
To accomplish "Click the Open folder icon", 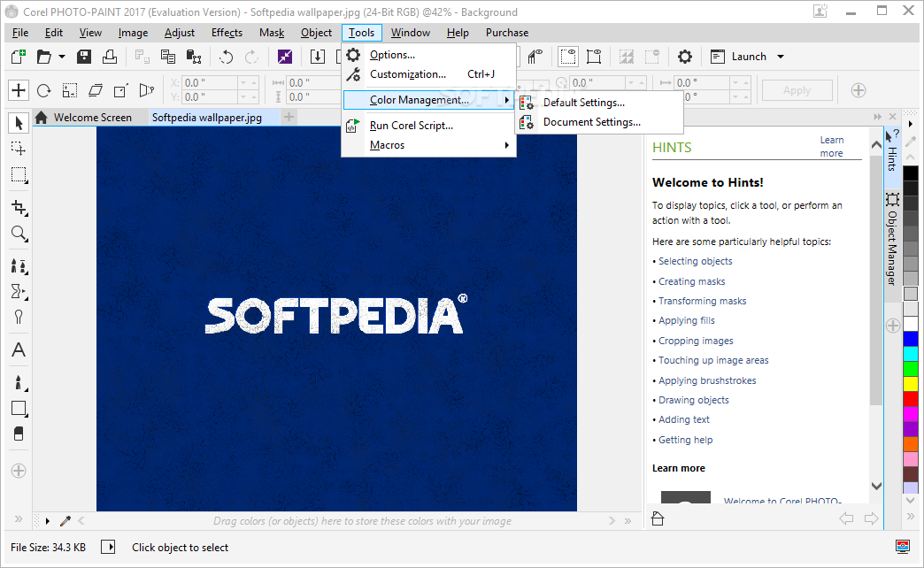I will coord(43,57).
